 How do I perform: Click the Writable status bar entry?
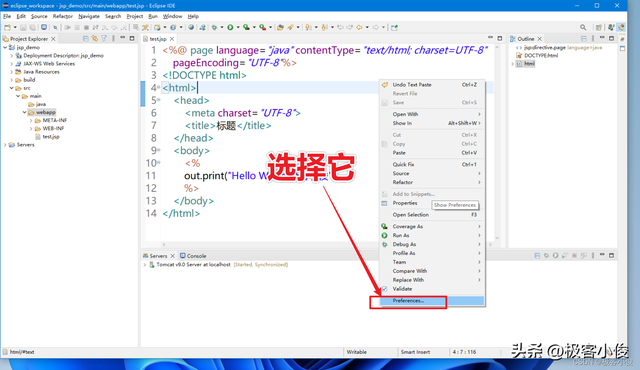(x=357, y=352)
